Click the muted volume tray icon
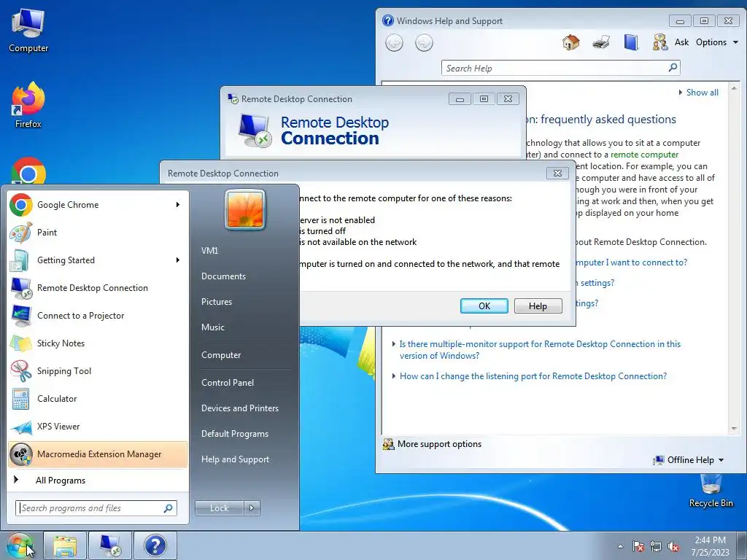 point(673,547)
